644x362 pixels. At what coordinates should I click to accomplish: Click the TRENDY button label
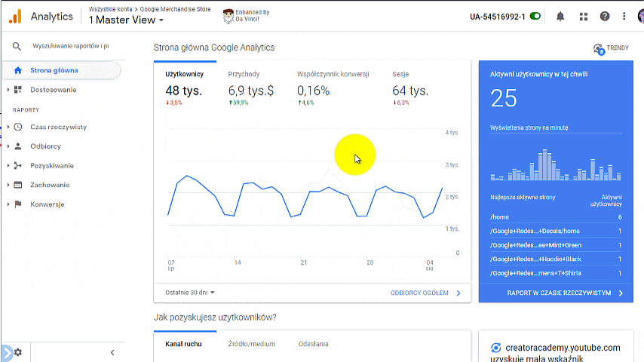tap(618, 48)
